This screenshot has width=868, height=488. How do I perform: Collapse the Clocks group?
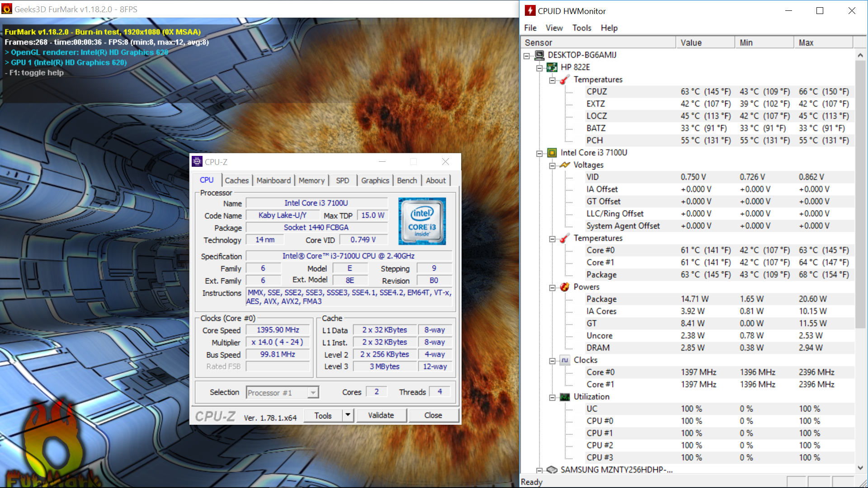(552, 361)
